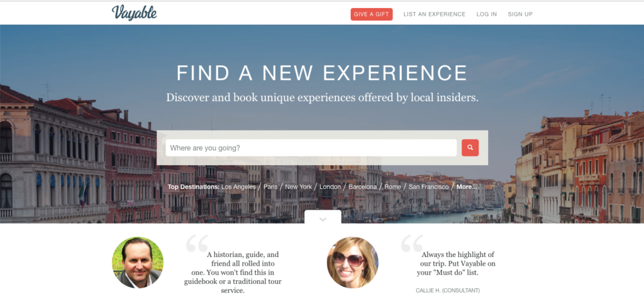This screenshot has height=304, width=644.
Task: Click the Vayable logo
Action: [135, 13]
